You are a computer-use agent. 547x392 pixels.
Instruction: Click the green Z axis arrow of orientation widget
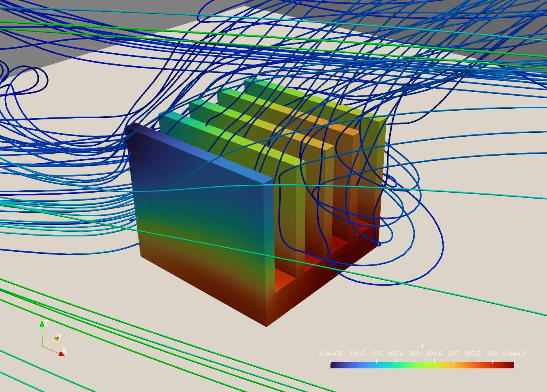point(42,323)
